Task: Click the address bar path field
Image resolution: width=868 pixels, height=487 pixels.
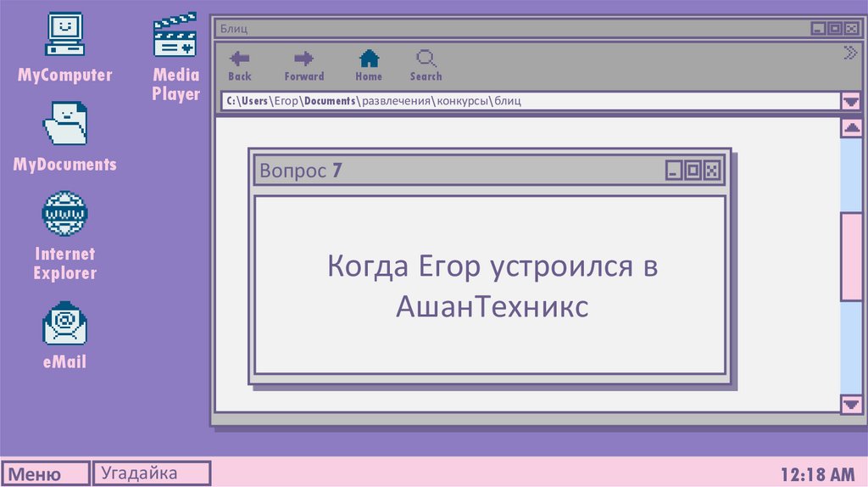Action: [531, 101]
